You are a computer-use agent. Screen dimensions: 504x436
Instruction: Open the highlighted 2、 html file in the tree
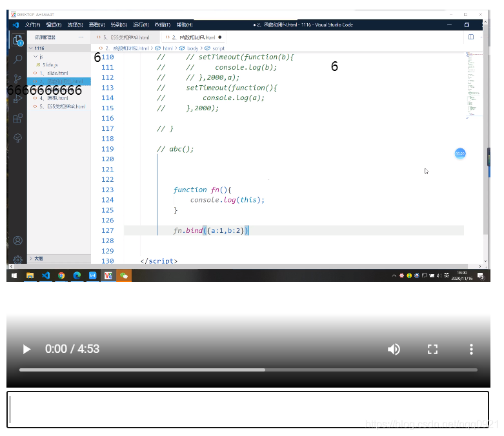click(x=59, y=82)
